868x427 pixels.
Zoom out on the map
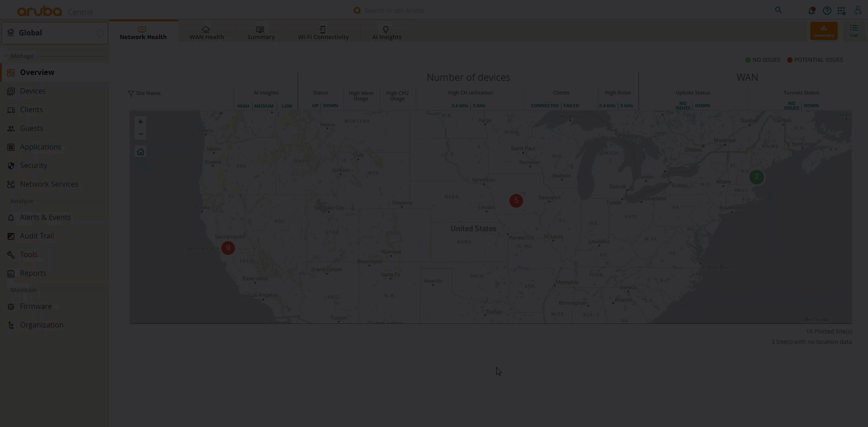tap(140, 134)
